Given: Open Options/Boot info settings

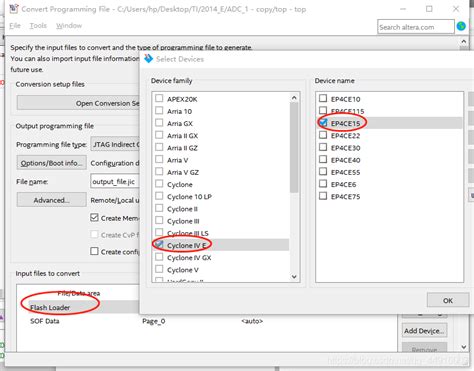Looking at the screenshot, I should point(52,163).
